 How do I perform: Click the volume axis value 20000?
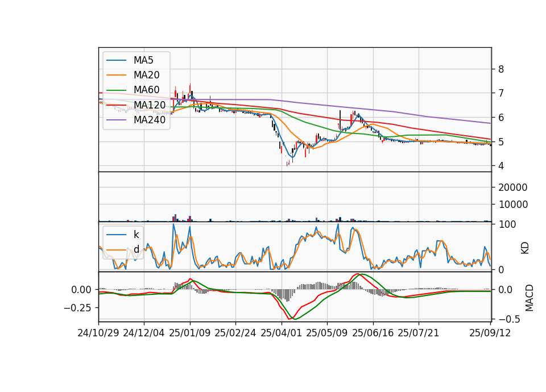(x=513, y=187)
